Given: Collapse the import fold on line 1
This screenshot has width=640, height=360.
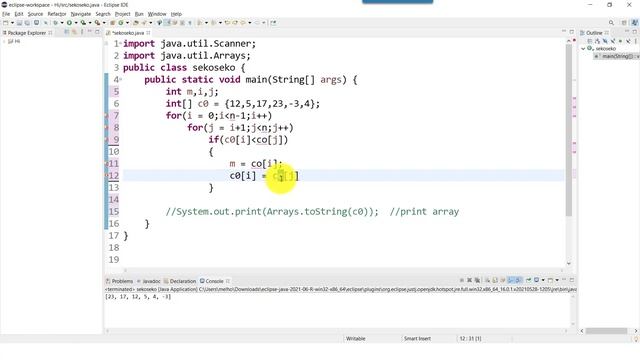Looking at the screenshot, I should click(x=120, y=44).
